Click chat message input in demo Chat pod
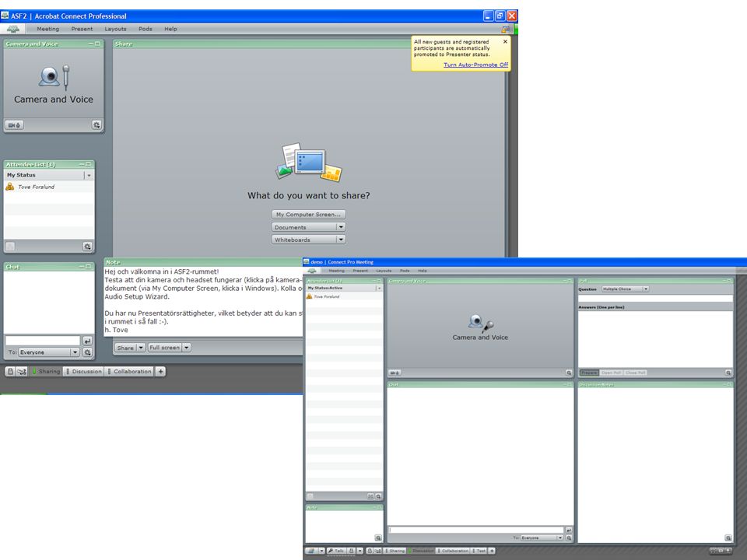The width and height of the screenshot is (747, 560). [476, 530]
